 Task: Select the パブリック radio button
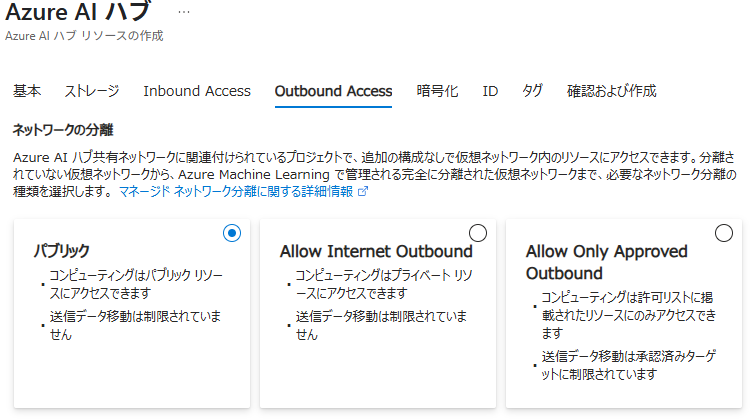point(232,233)
